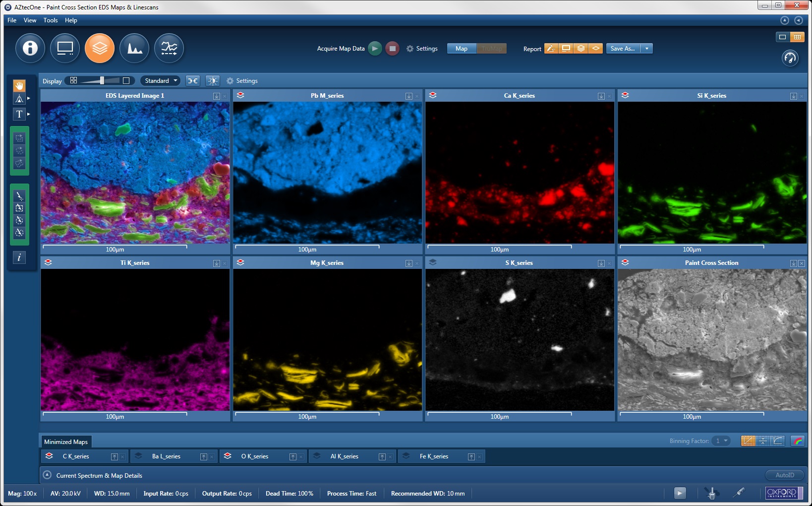Start acquiring map data with green play button
The image size is (812, 506).
point(375,49)
